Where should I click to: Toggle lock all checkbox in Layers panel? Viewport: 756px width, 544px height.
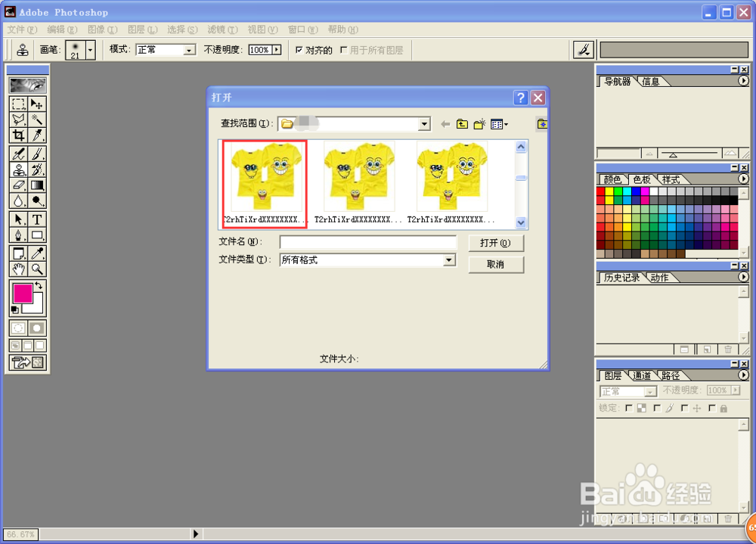712,409
